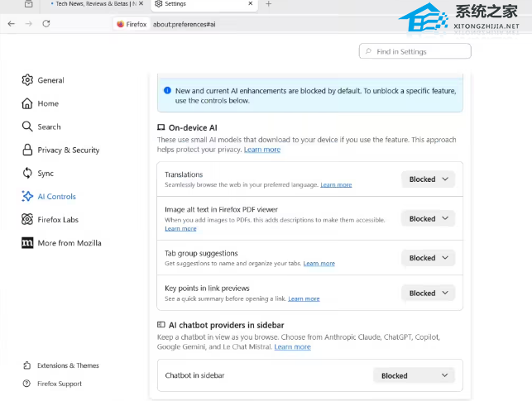Click the Sync arrows icon in sidebar
Viewport: 532px width, 401px height.
click(x=27, y=173)
